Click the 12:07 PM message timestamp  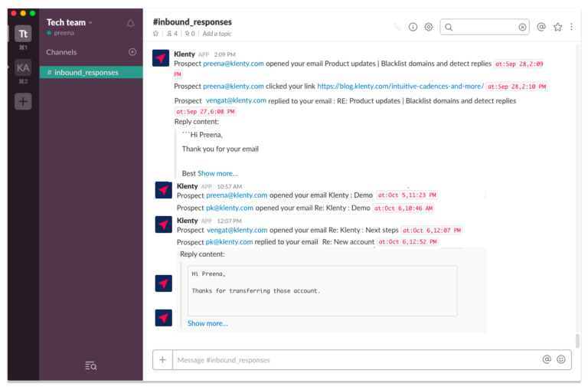(230, 221)
